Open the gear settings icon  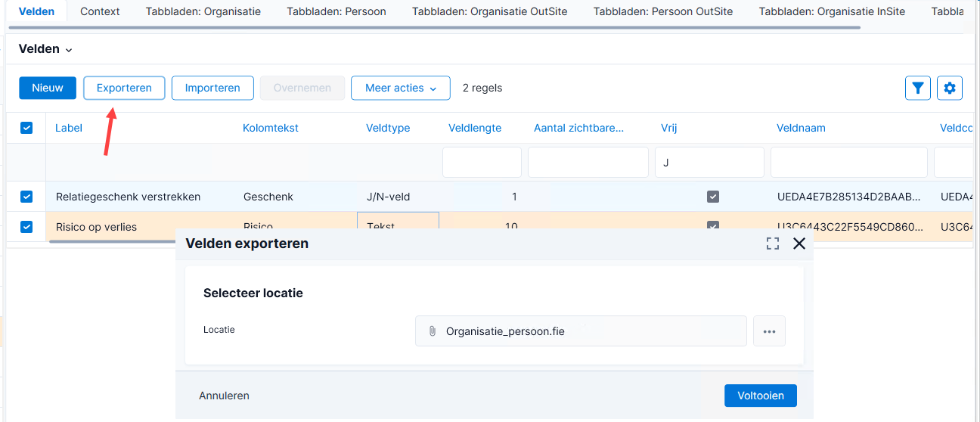coord(950,88)
